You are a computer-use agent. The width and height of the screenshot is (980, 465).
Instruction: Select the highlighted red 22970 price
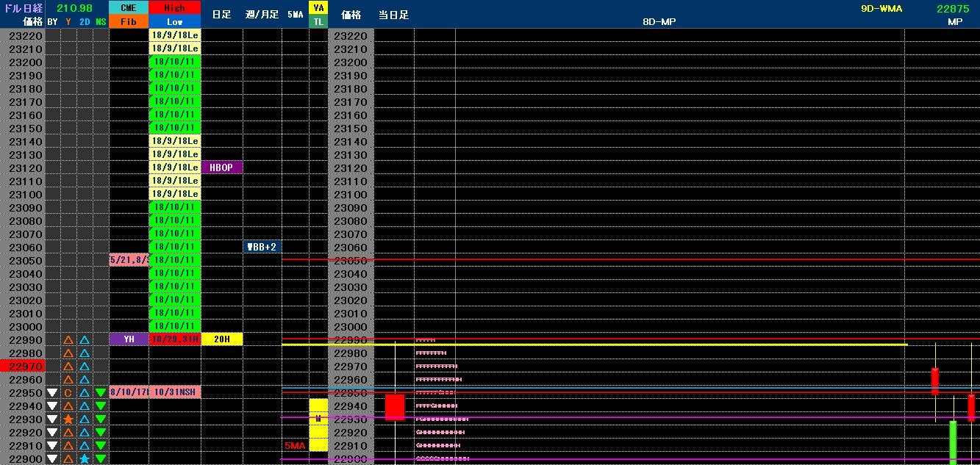tap(23, 366)
